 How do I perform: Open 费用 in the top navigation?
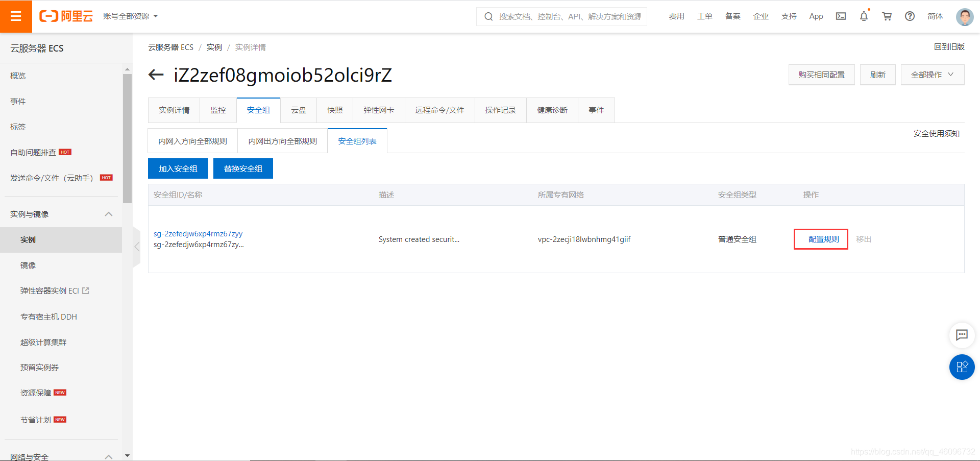point(676,16)
